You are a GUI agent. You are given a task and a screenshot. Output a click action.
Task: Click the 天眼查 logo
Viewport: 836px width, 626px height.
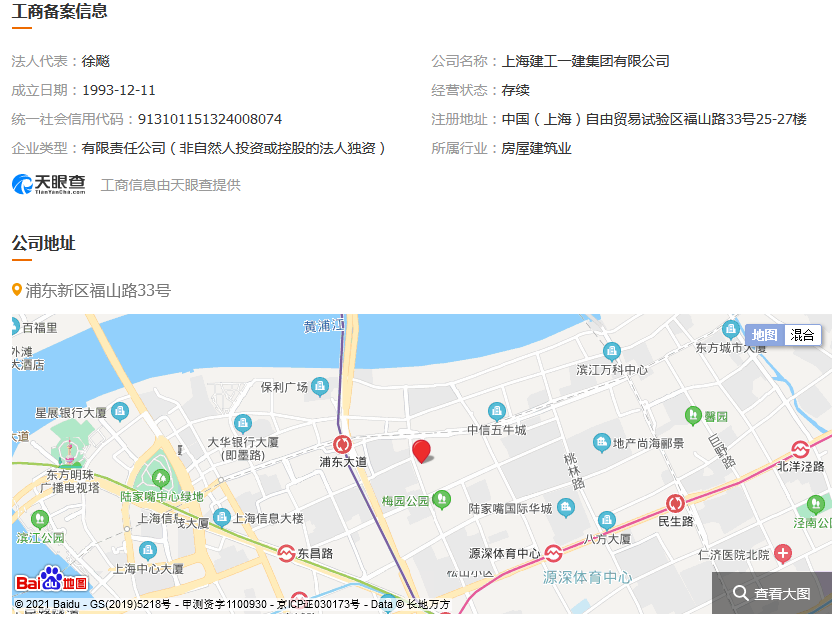[x=49, y=184]
